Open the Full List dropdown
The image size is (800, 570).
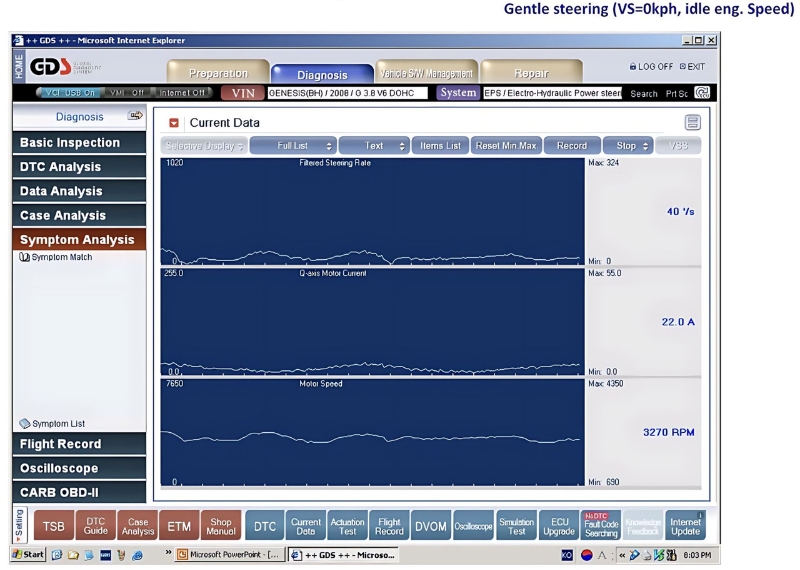292,146
